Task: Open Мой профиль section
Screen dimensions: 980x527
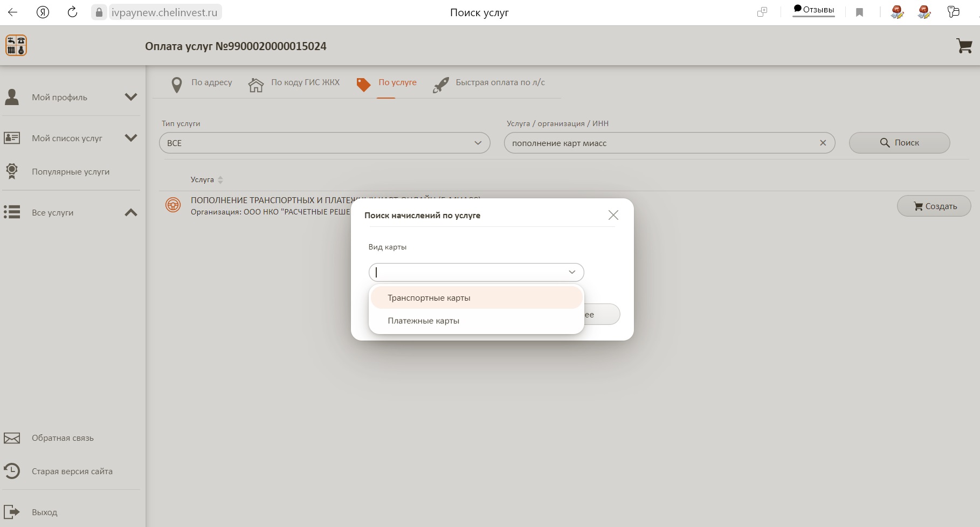Action: click(59, 98)
